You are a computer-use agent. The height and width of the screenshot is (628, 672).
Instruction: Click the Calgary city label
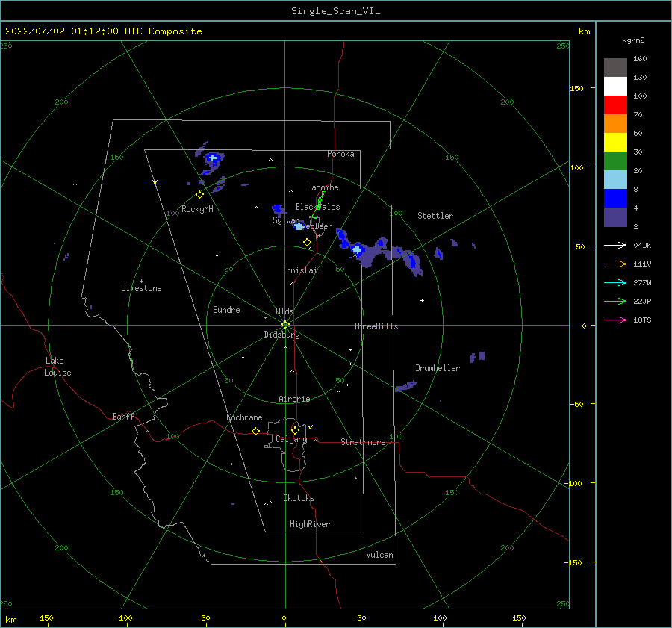click(291, 439)
